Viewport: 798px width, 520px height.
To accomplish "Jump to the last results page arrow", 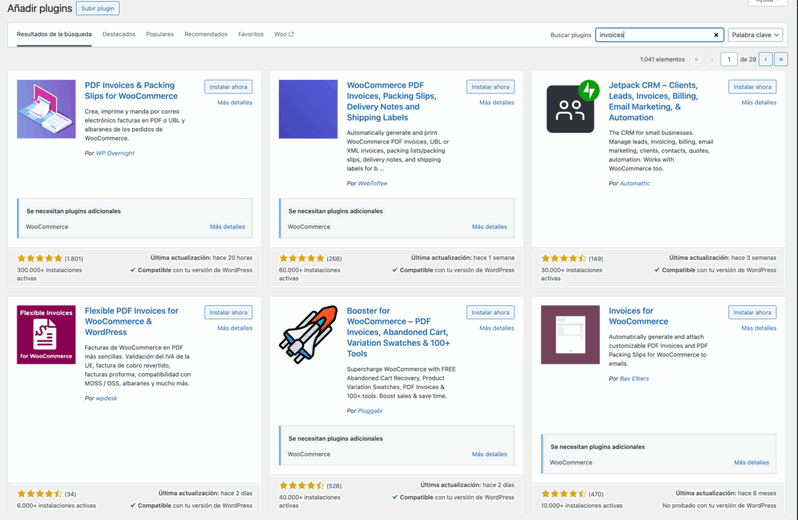I will click(x=781, y=60).
